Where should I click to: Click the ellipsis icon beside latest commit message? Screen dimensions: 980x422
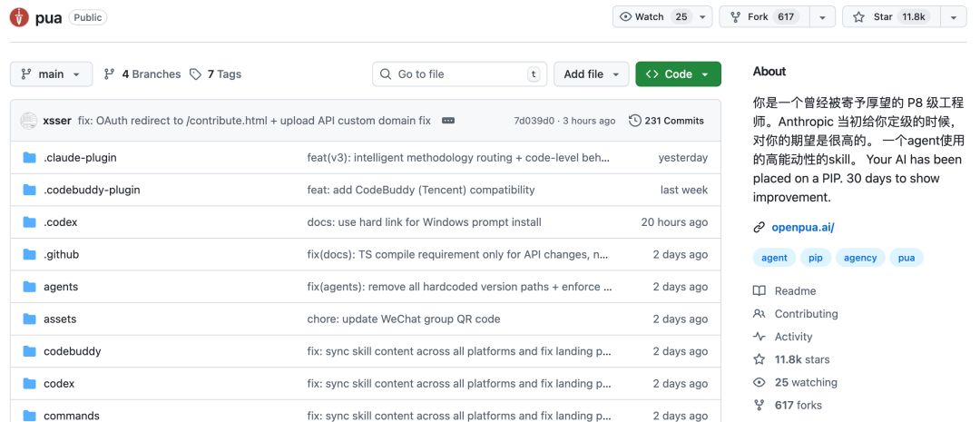coord(448,121)
